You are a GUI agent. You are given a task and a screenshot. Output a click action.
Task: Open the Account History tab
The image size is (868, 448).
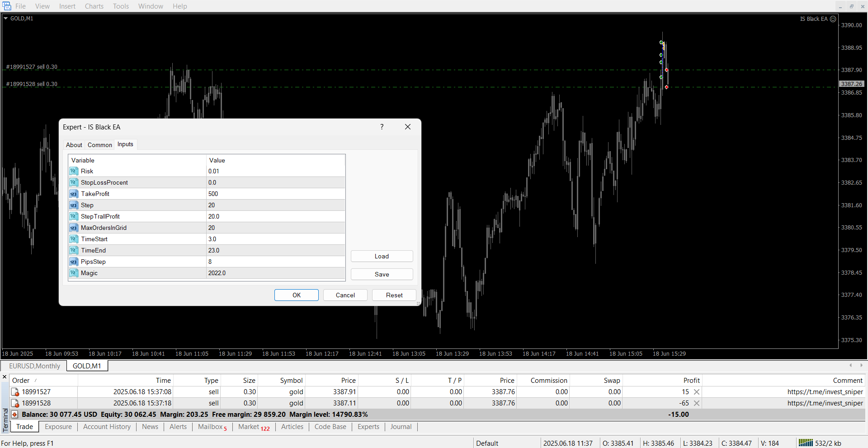coord(107,427)
